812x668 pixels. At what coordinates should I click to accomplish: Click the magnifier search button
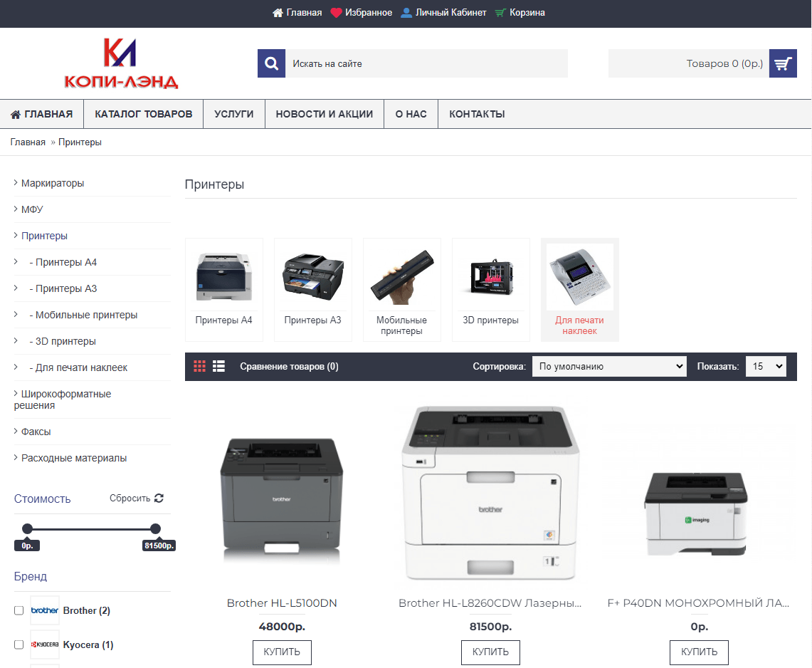pyautogui.click(x=271, y=63)
